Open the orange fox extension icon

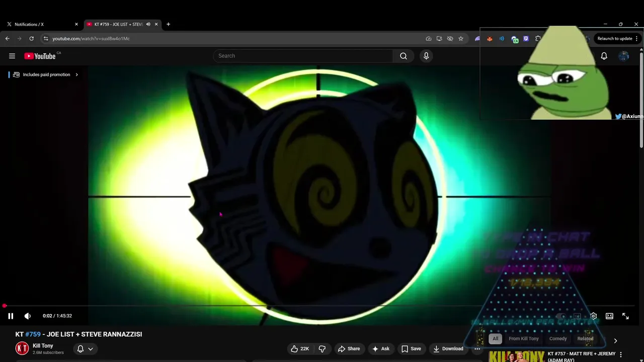click(x=490, y=38)
